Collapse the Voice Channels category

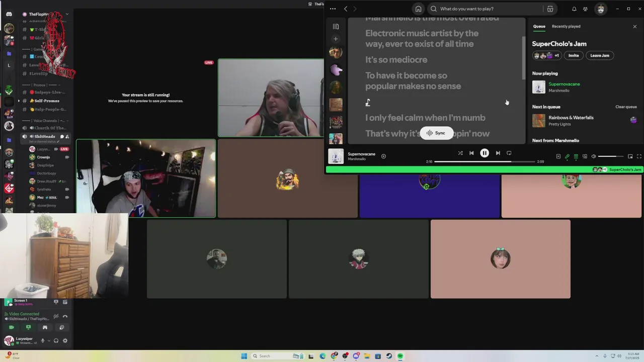pos(46,121)
